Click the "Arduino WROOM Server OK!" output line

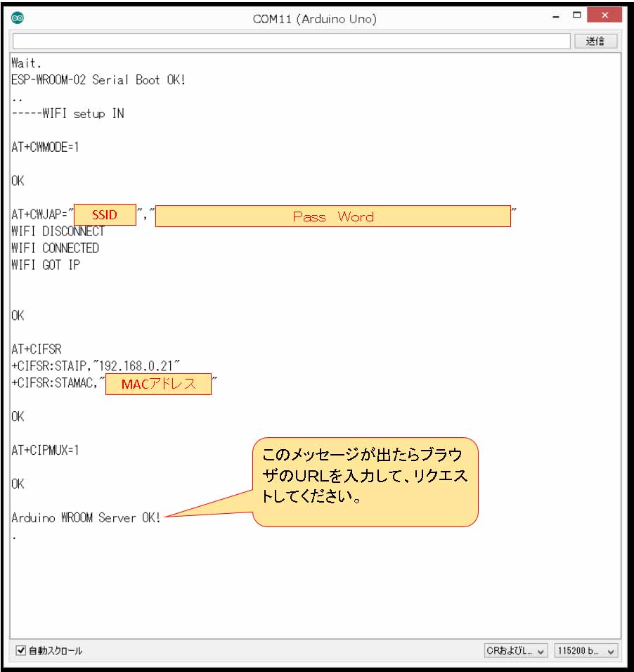click(x=86, y=518)
